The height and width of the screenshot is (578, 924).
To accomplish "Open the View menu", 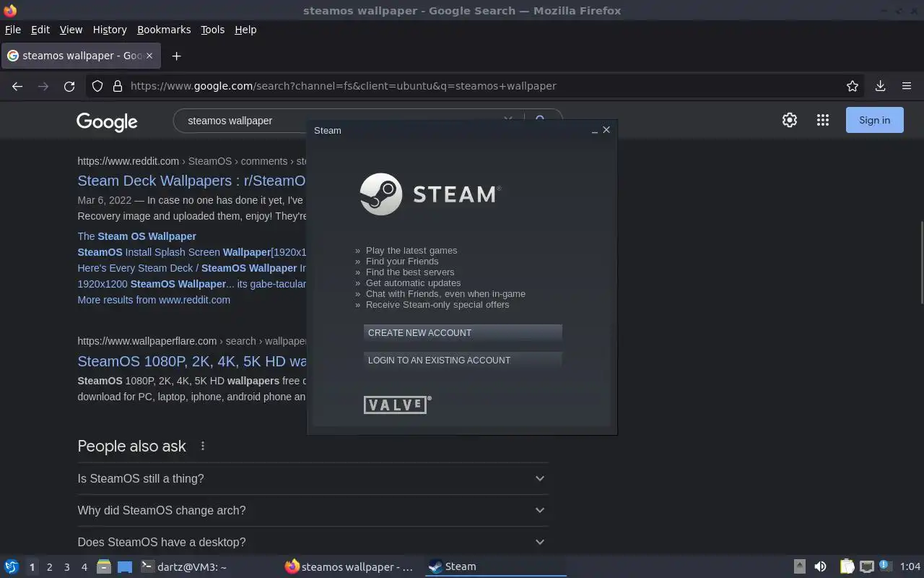I will pyautogui.click(x=71, y=30).
